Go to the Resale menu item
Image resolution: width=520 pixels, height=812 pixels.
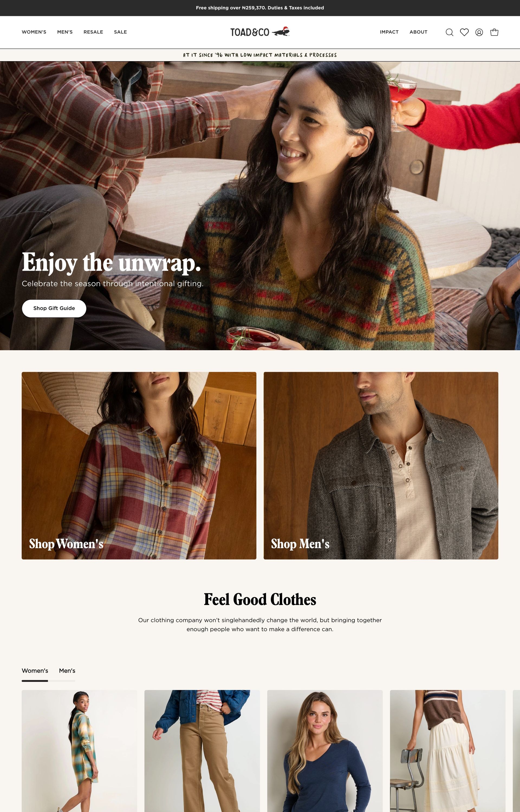93,32
